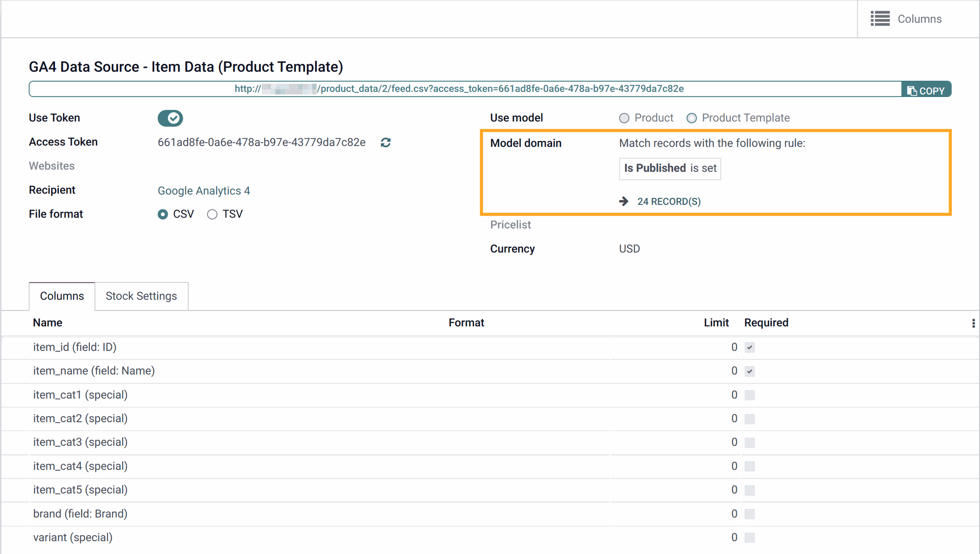
Task: Click the Model domain match rule expander
Action: pyautogui.click(x=624, y=201)
